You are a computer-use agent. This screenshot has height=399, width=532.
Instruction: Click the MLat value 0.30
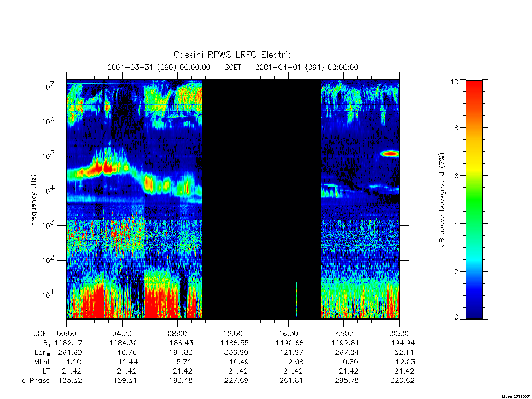pos(351,362)
